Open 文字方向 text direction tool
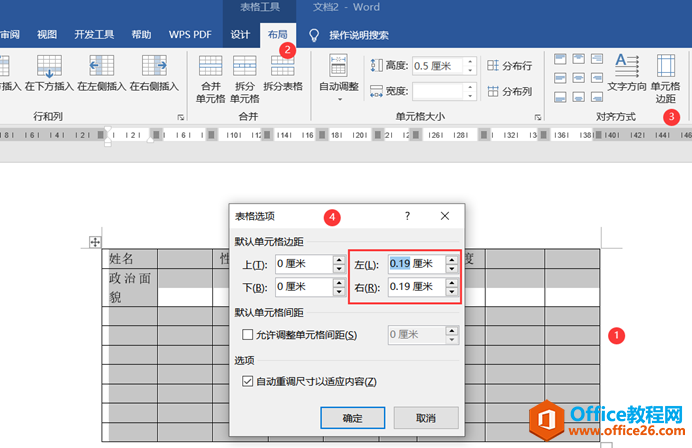 click(x=627, y=66)
